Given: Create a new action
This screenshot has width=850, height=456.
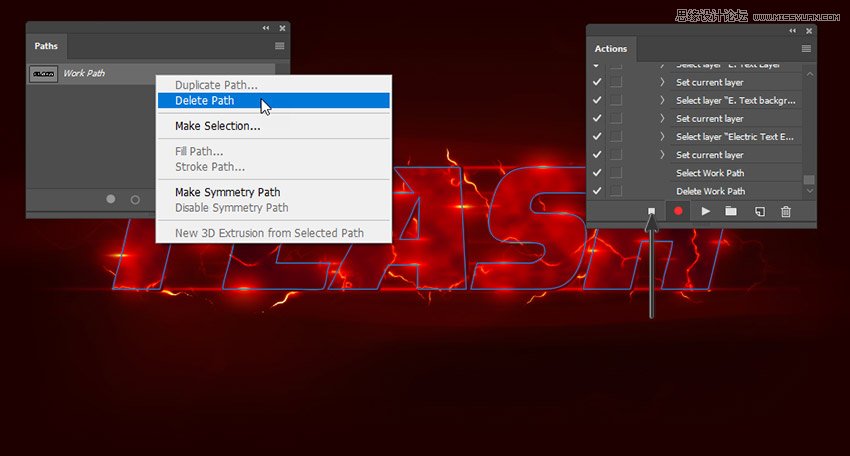Looking at the screenshot, I should coord(759,211).
